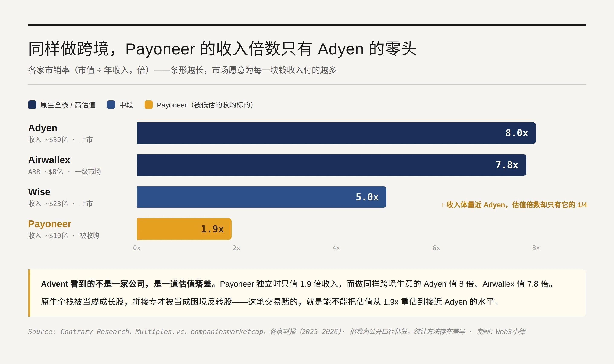Click the 6x axis tick label
Viewport: 614px width, 364px height.
(x=436, y=248)
